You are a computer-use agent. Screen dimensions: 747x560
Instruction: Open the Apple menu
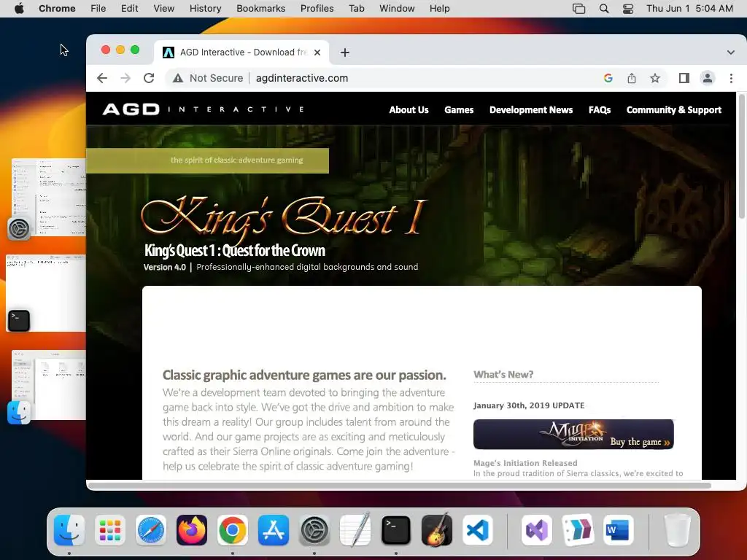19,9
